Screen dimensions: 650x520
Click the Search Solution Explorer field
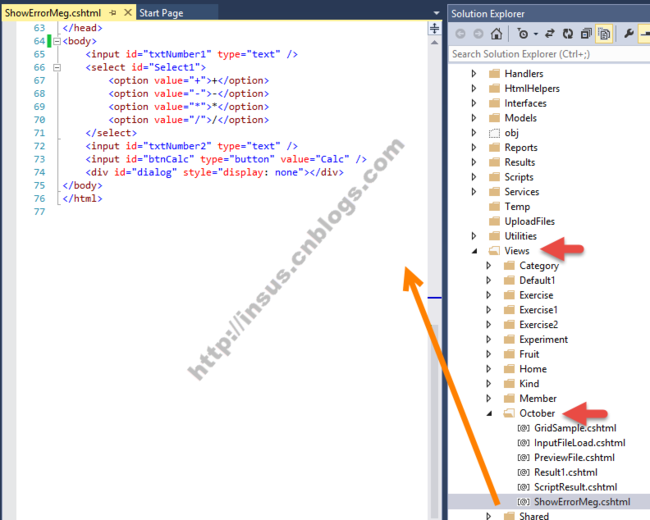click(x=550, y=54)
